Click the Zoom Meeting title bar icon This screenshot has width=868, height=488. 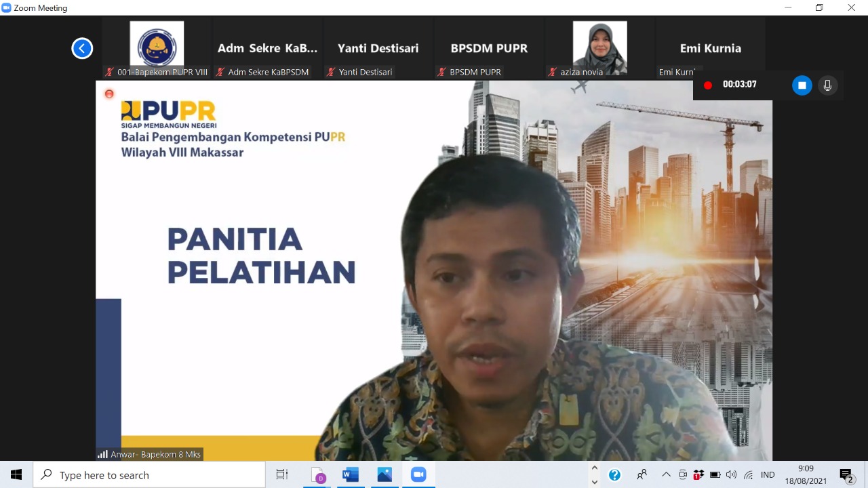(x=7, y=7)
